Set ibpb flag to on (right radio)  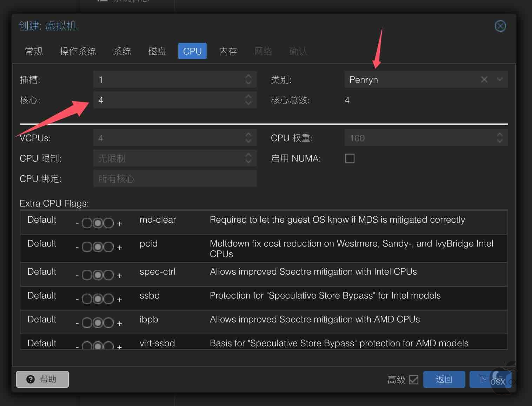pyautogui.click(x=108, y=323)
